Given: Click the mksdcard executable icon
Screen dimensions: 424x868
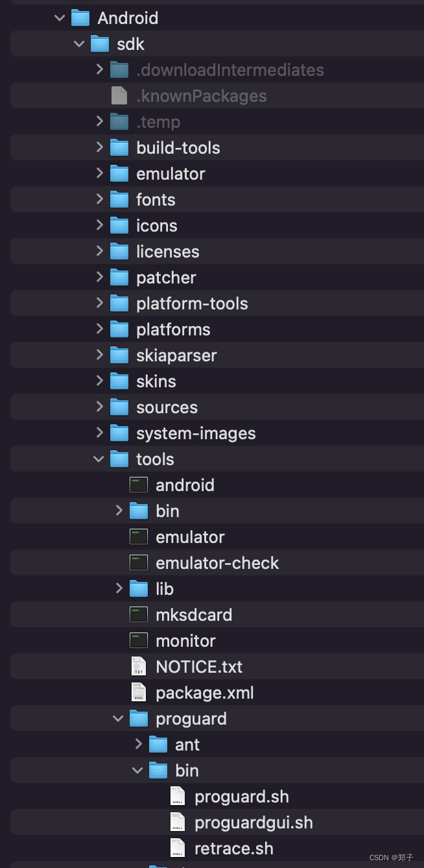Looking at the screenshot, I should click(x=138, y=614).
